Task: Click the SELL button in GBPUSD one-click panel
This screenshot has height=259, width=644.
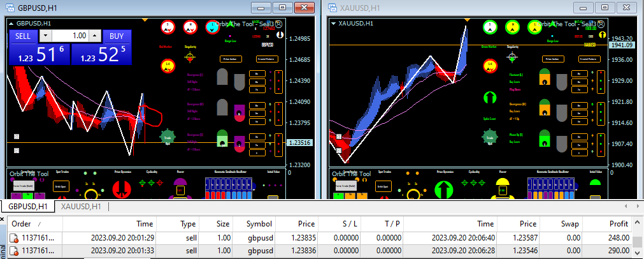Action: (x=23, y=36)
